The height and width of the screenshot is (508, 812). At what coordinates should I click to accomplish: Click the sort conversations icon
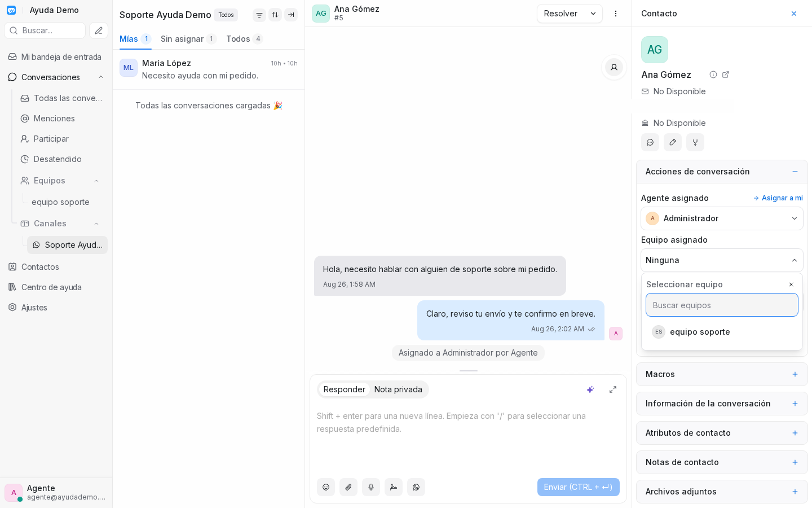point(275,15)
